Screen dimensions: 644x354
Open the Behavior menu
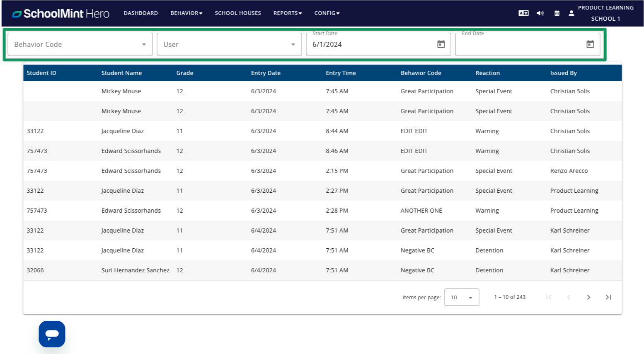(186, 13)
